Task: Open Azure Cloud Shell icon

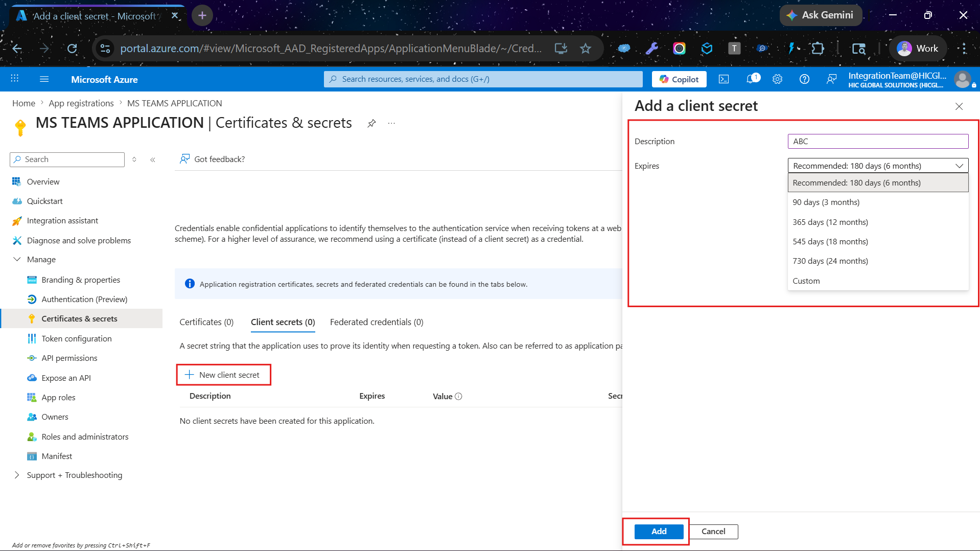Action: coord(724,79)
